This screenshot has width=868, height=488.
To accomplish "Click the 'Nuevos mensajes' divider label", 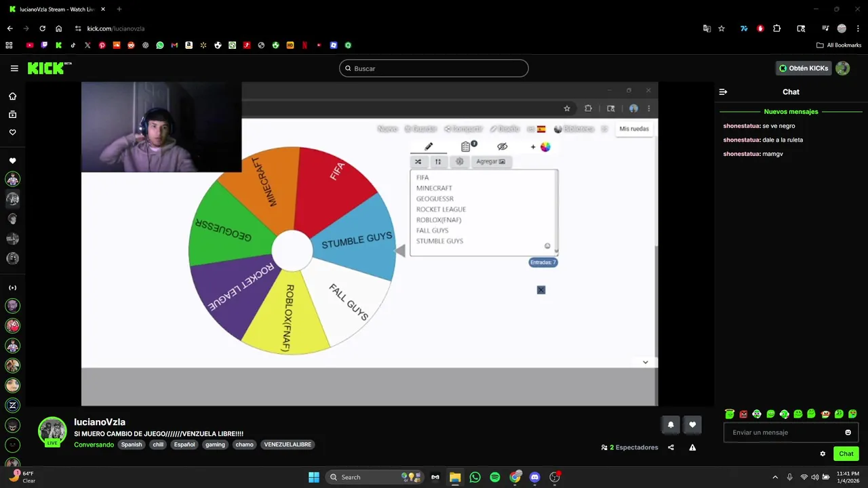I will [791, 112].
